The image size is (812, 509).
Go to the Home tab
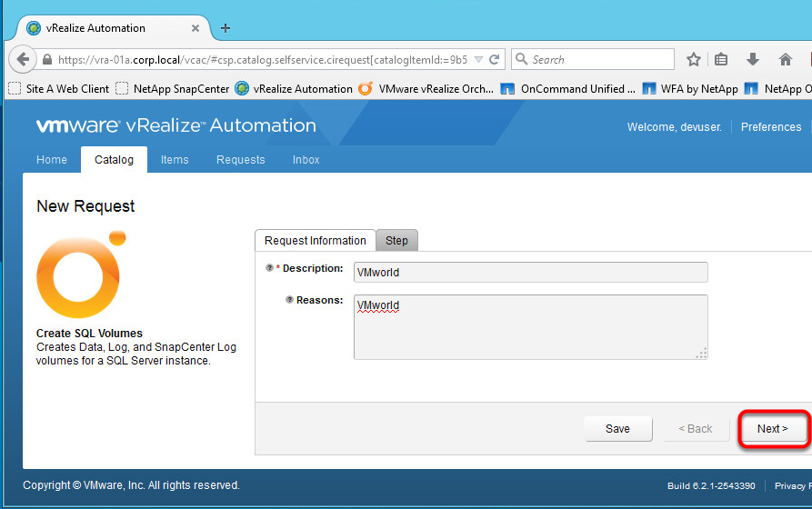[x=52, y=159]
